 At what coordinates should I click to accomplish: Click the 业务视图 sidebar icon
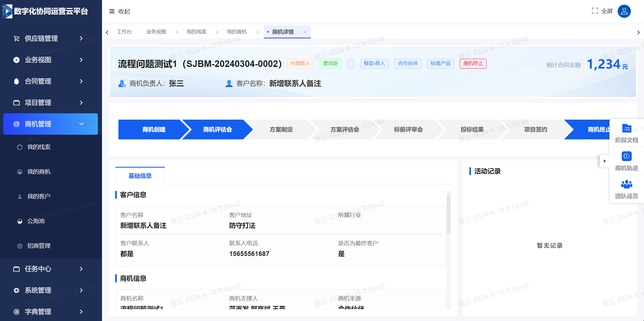click(16, 60)
